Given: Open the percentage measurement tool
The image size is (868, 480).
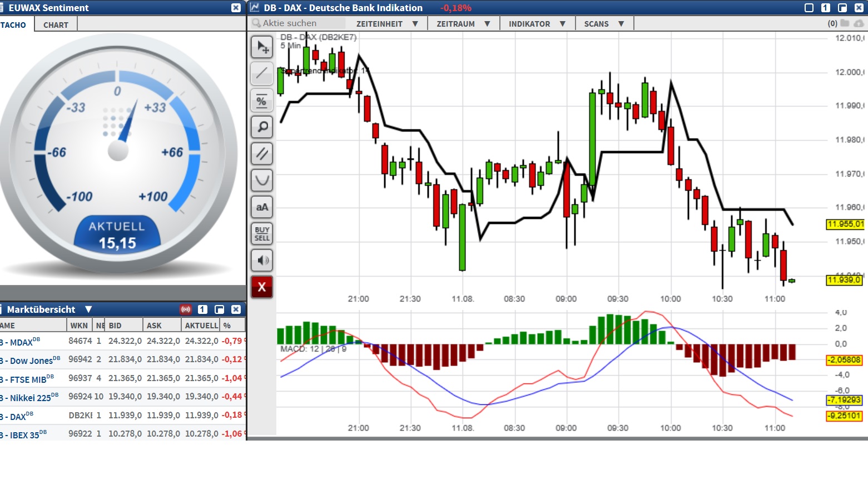Looking at the screenshot, I should (x=262, y=101).
